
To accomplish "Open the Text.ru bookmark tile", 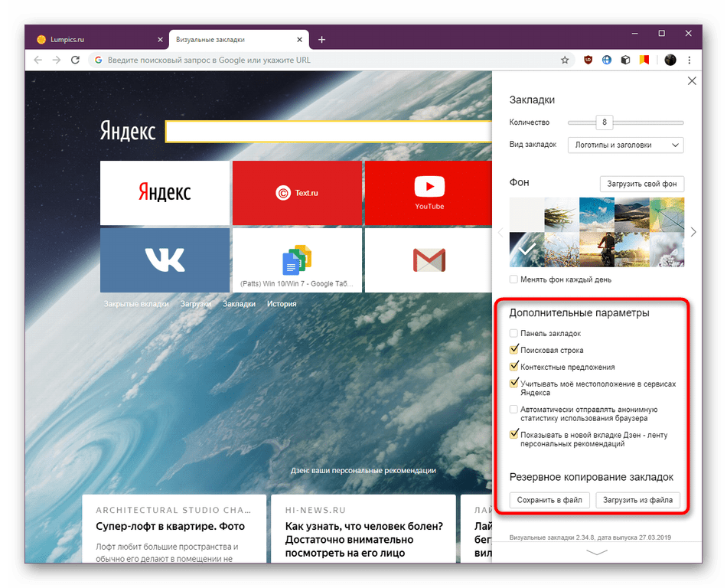I will click(x=297, y=193).
